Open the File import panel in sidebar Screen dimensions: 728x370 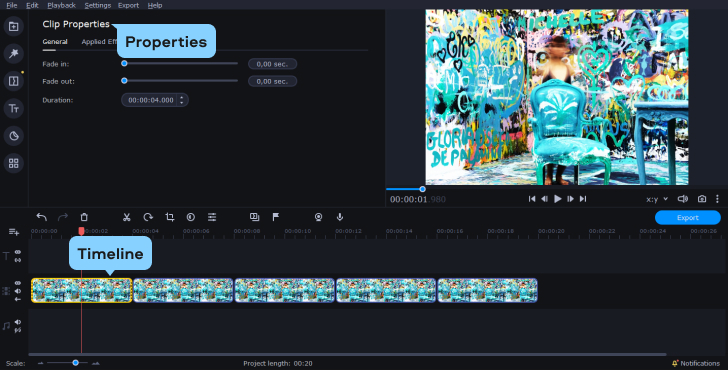click(x=13, y=26)
